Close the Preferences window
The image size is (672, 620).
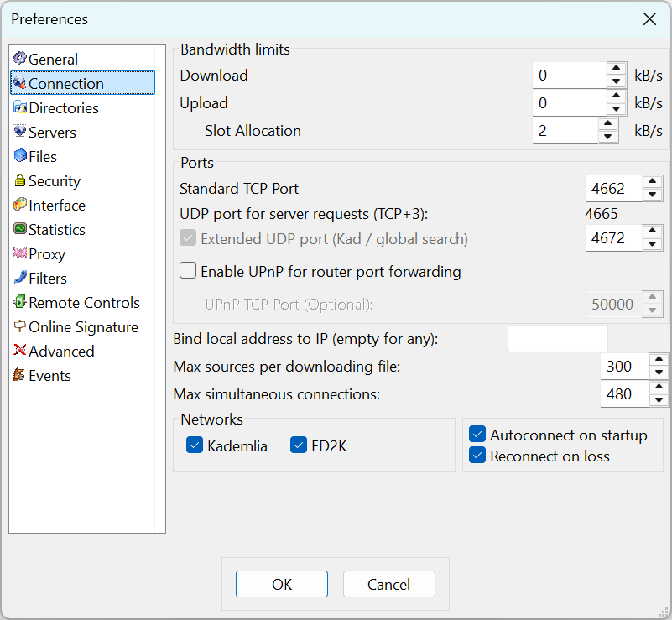tap(649, 18)
